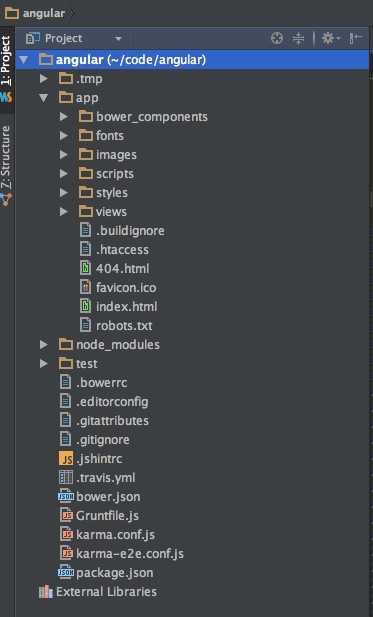The width and height of the screenshot is (373, 617).
Task: Expand the node_modules folder
Action: point(44,345)
